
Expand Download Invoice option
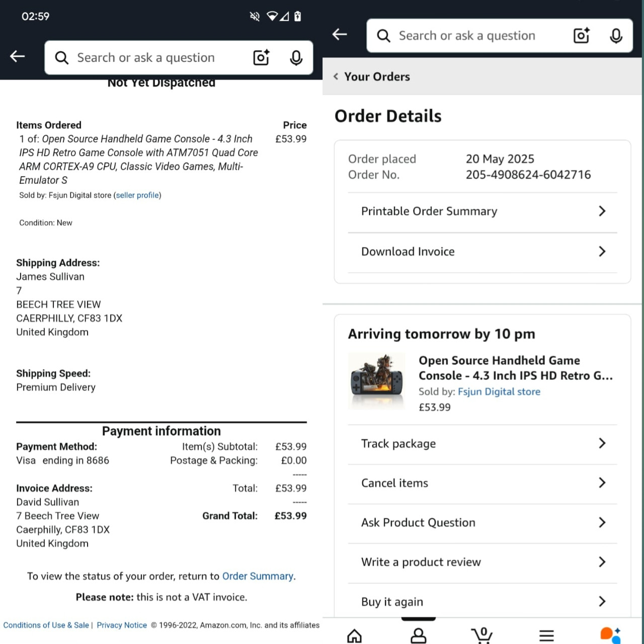tap(482, 252)
